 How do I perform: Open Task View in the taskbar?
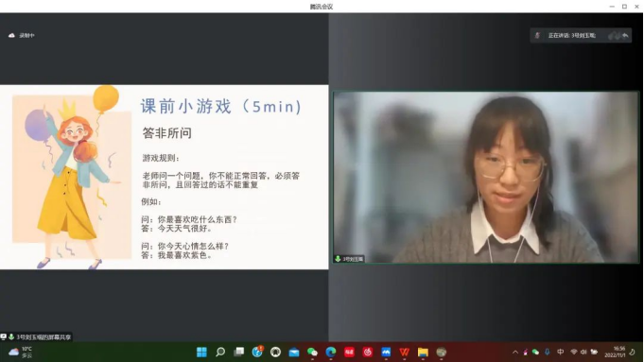pyautogui.click(x=238, y=353)
